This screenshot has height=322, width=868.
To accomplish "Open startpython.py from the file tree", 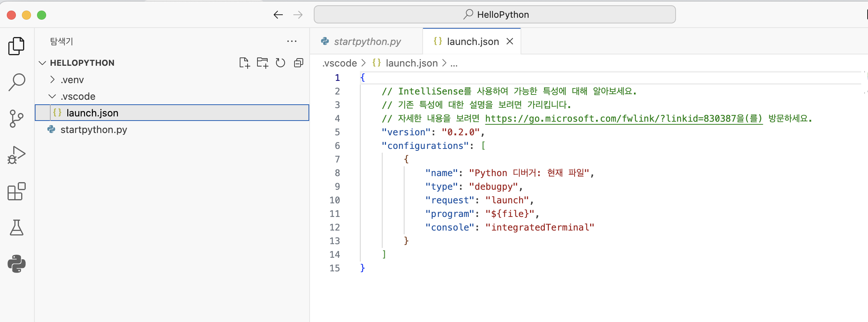I will (172, 129).
